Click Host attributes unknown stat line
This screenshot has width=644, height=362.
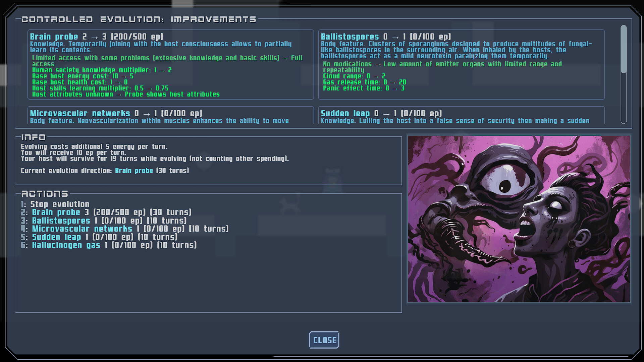coord(126,95)
